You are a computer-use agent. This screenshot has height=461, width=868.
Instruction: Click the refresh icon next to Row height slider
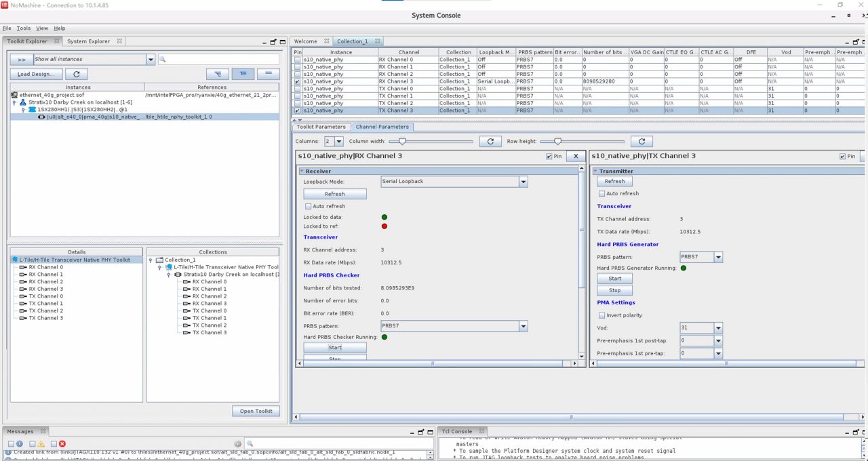point(642,141)
